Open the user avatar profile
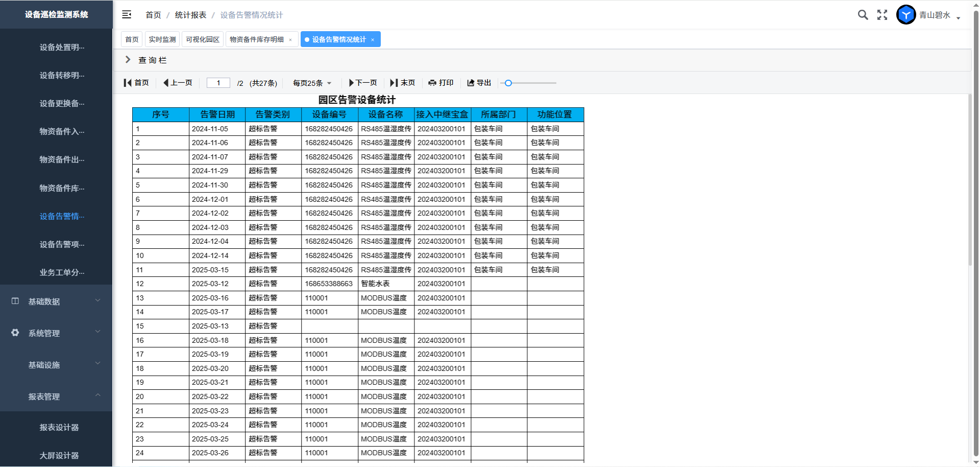This screenshot has width=980, height=467. point(906,15)
